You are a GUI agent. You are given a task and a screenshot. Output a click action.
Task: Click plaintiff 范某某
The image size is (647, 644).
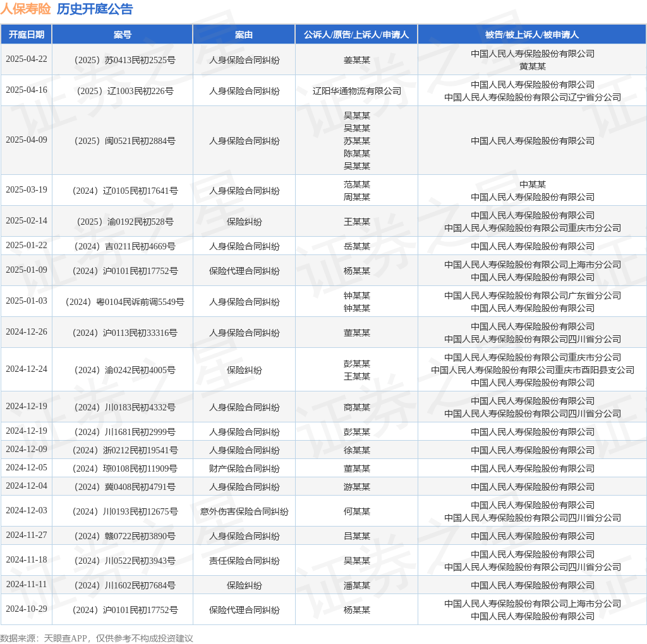(x=357, y=185)
